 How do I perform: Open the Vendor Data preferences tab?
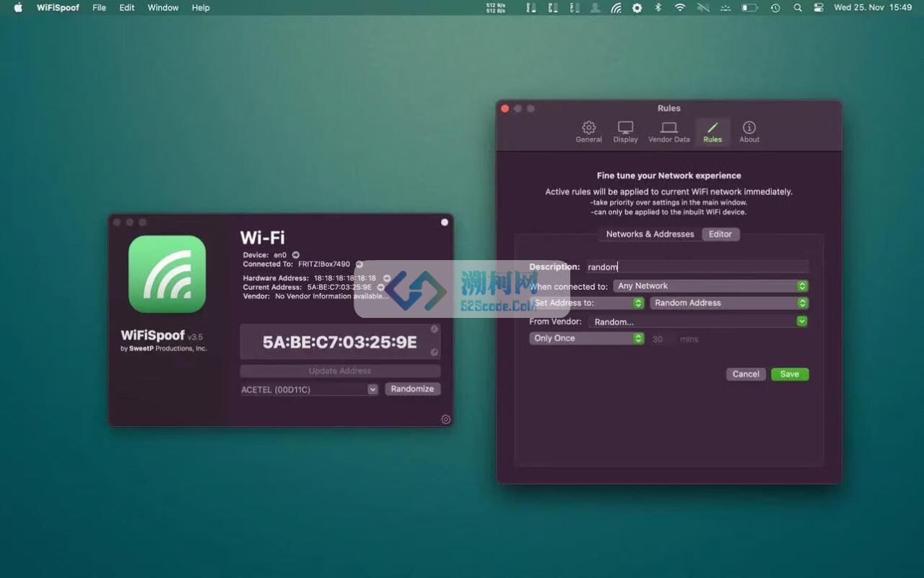coord(669,131)
